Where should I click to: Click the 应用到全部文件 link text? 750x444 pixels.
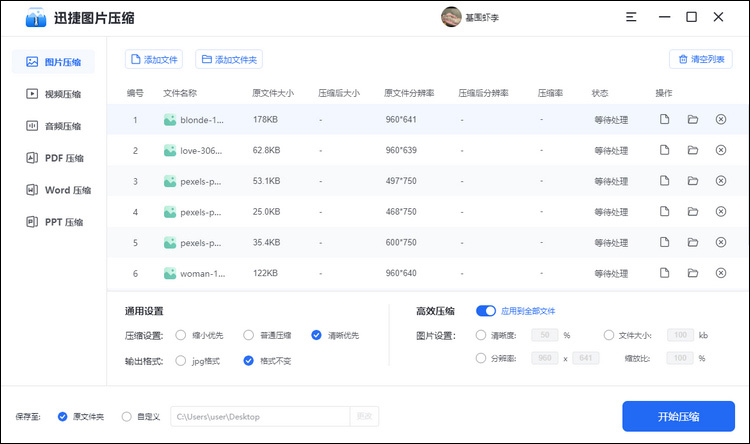pos(528,311)
